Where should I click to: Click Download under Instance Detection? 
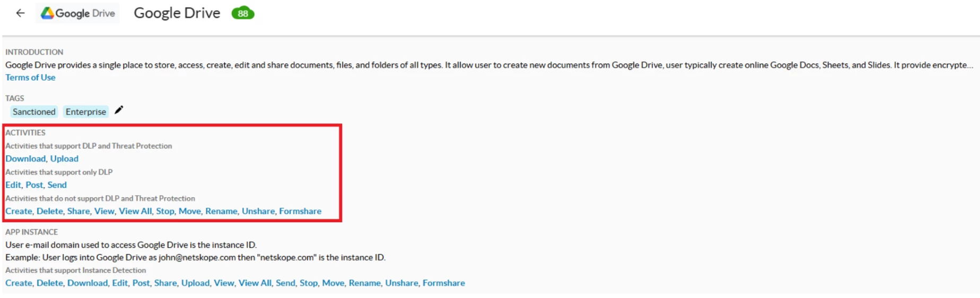tap(87, 283)
